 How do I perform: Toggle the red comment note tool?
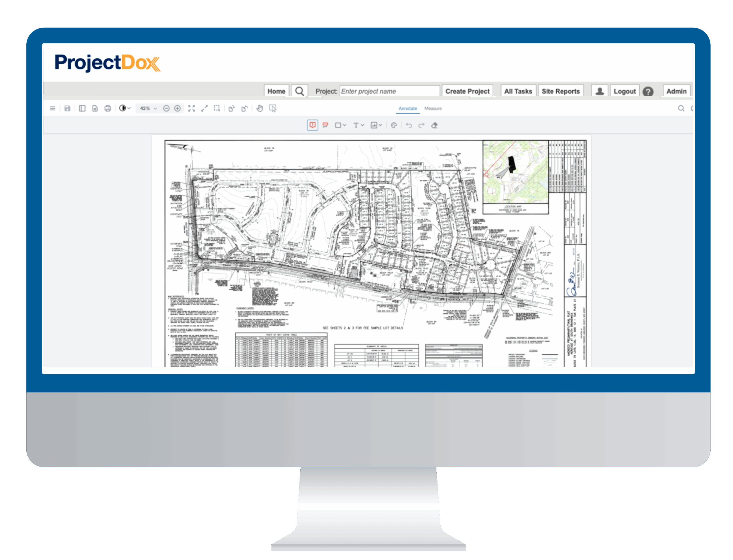pyautogui.click(x=312, y=125)
